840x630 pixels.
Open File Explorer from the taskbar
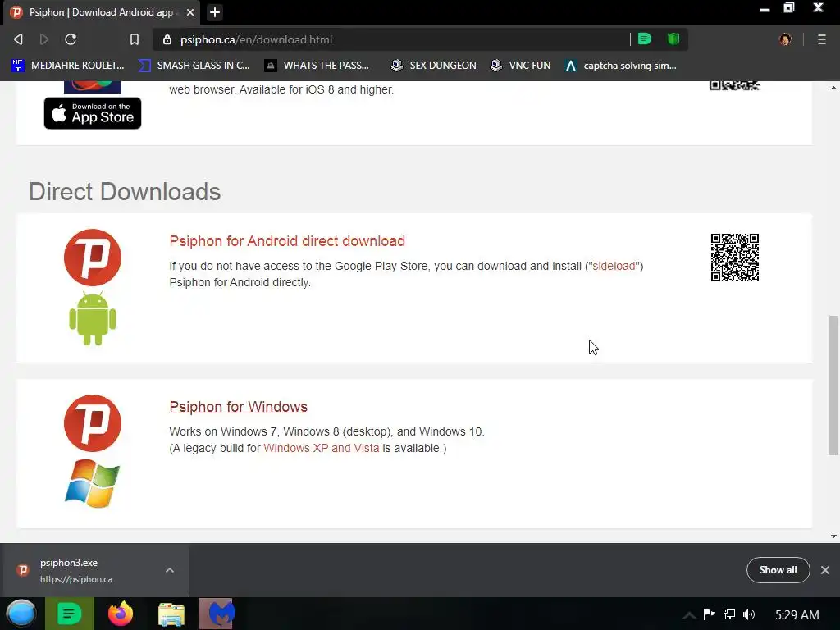[x=171, y=614]
